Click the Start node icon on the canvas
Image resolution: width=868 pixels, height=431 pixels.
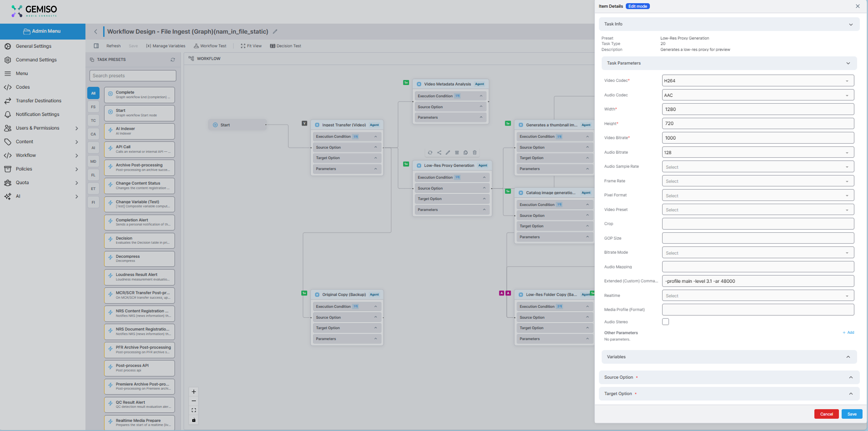(x=215, y=125)
